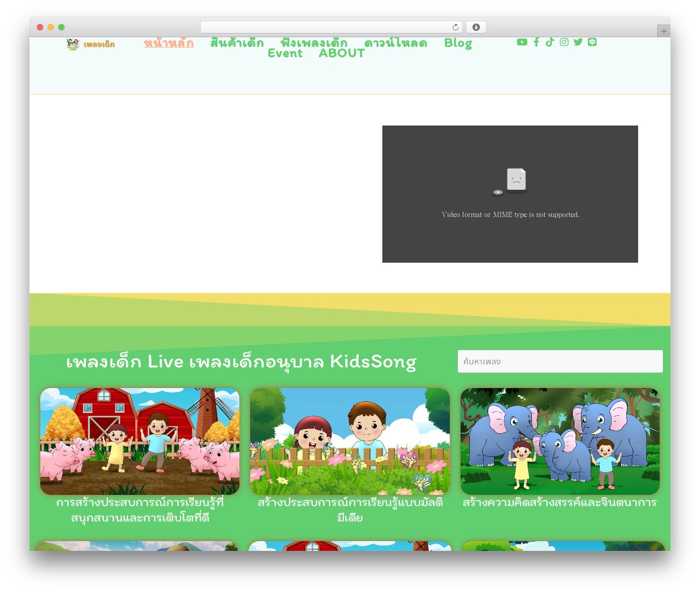
Task: Click the 'Video format or MIME type' message
Action: pos(510,214)
